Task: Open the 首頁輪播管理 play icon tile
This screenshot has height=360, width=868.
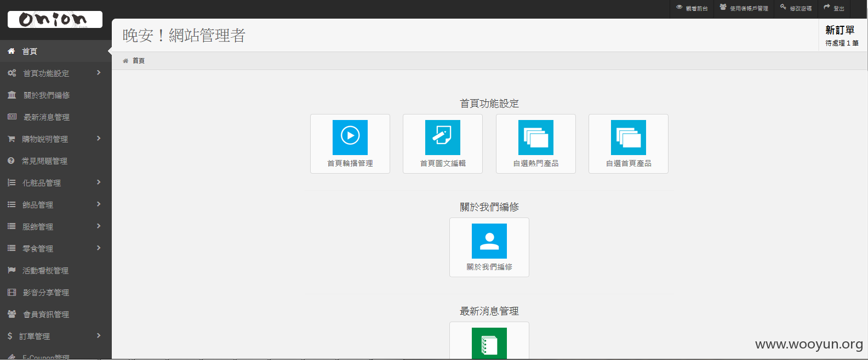Action: [x=350, y=144]
